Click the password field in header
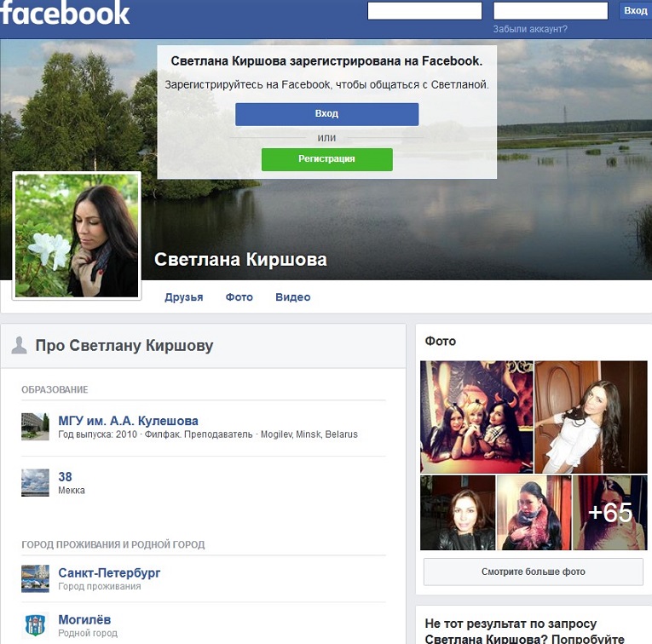652x644 pixels. tap(551, 11)
